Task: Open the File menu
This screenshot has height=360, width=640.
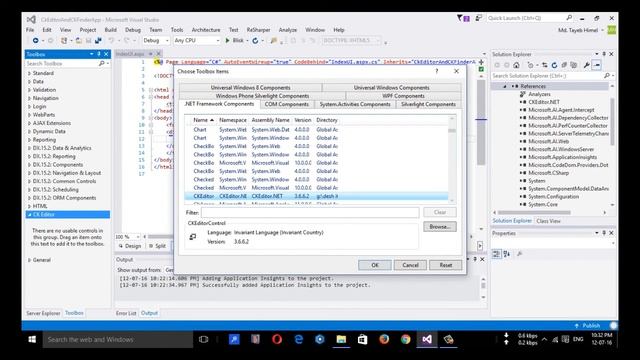Action: (x=30, y=30)
